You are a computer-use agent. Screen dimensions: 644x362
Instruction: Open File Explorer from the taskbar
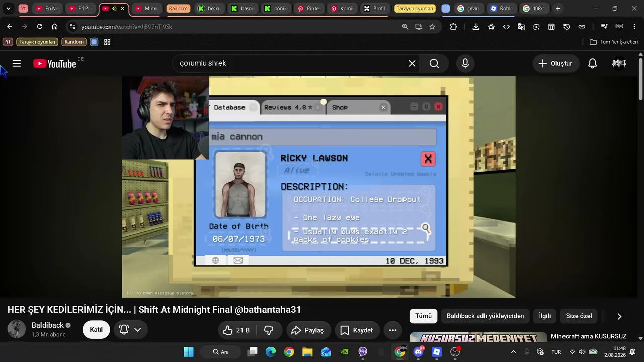click(307, 352)
